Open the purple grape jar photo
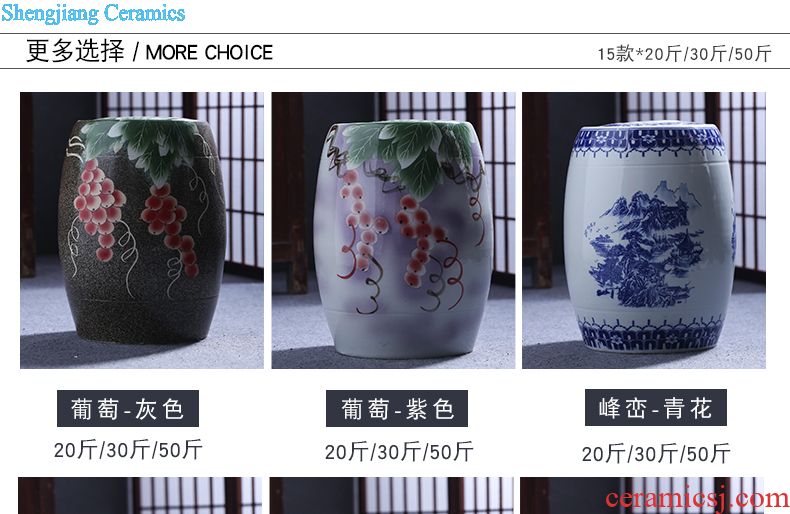Image resolution: width=790 pixels, height=514 pixels. (393, 230)
